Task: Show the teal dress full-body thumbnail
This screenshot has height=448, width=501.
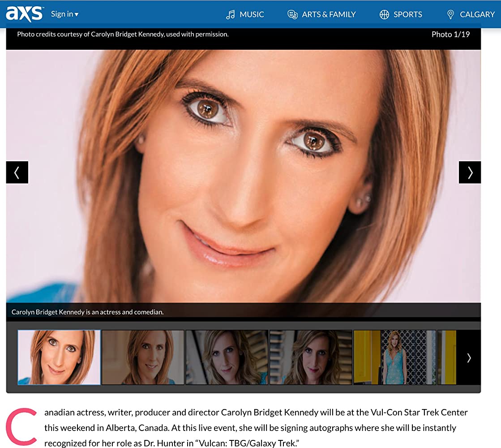Action: coord(394,358)
